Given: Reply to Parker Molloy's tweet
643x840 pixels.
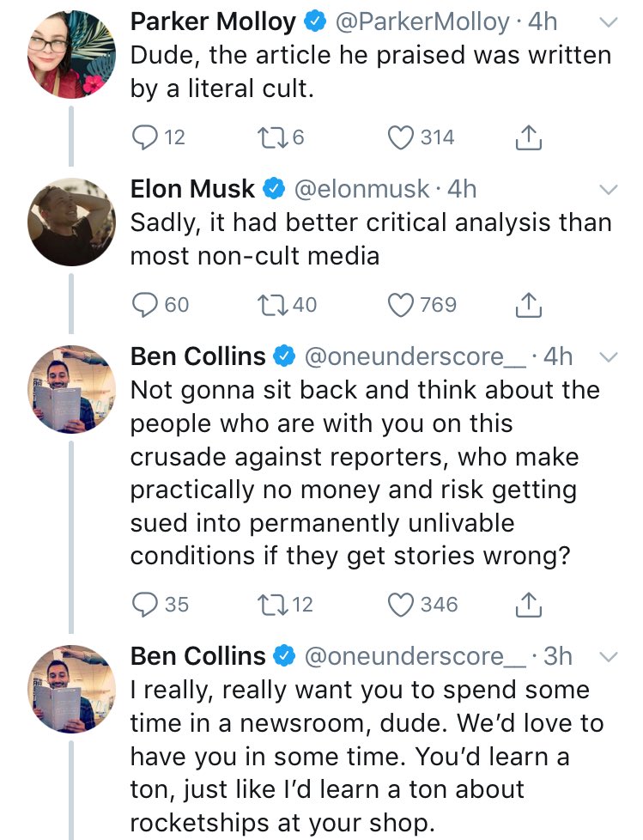Looking at the screenshot, I should pyautogui.click(x=144, y=137).
